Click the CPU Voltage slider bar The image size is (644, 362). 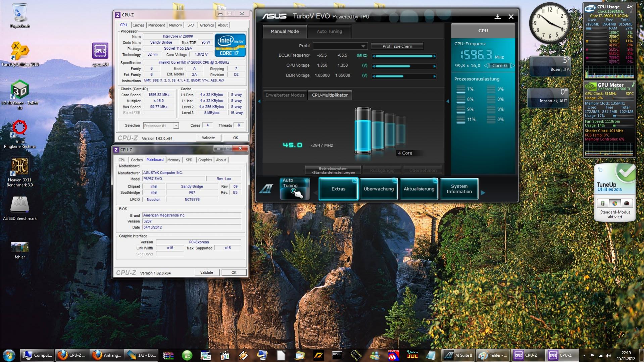pyautogui.click(x=404, y=66)
